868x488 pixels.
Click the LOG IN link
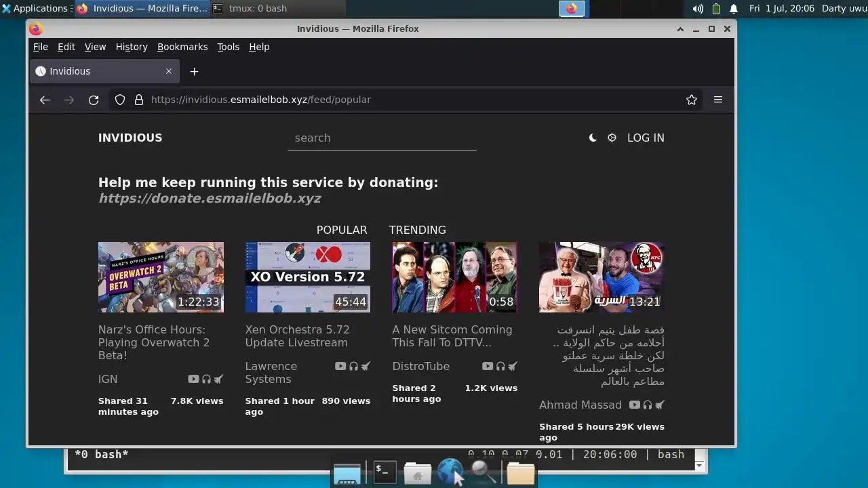pos(646,138)
